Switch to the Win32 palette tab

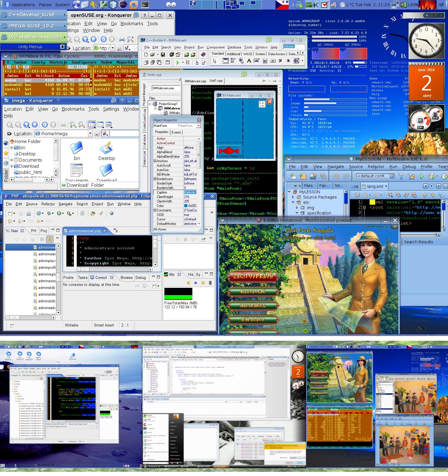[x=248, y=54]
